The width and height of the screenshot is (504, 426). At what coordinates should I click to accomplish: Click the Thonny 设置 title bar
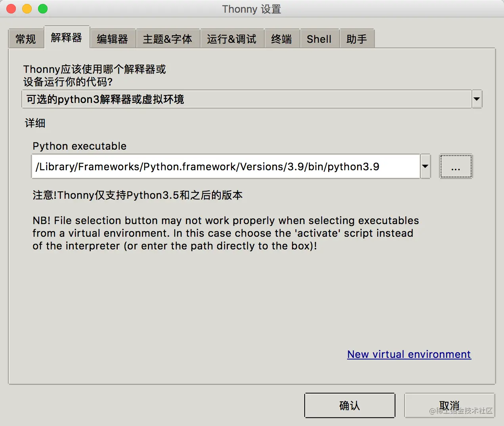[252, 9]
